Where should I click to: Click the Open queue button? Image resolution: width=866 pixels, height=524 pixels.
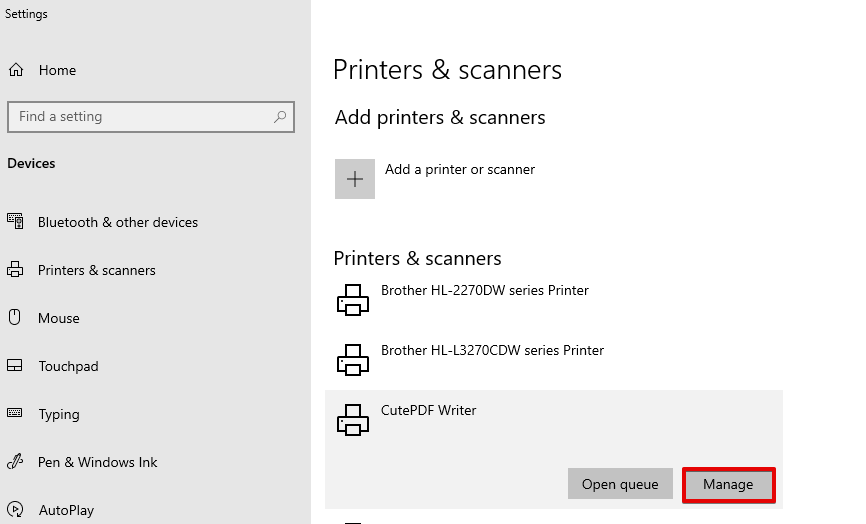tap(620, 484)
